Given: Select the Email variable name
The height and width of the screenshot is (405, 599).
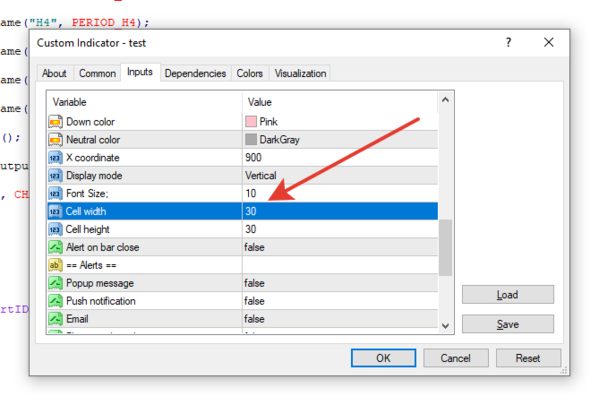Looking at the screenshot, I should tap(77, 319).
